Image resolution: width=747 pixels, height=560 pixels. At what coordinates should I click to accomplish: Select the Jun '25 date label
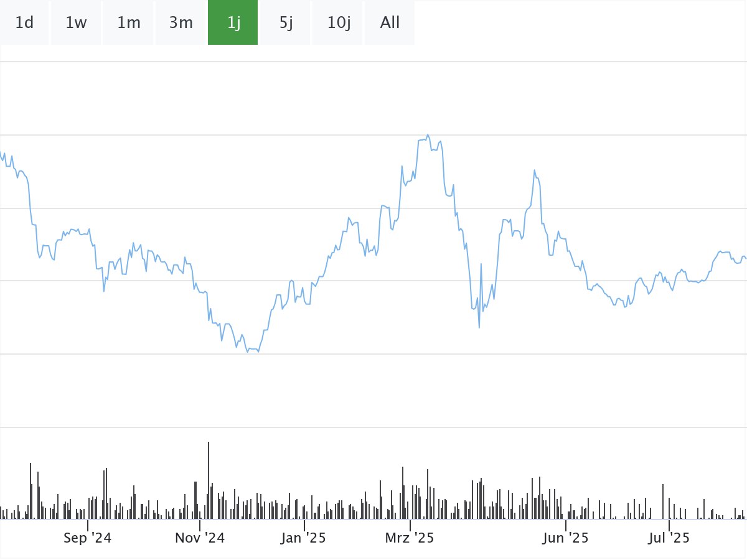pyautogui.click(x=565, y=538)
